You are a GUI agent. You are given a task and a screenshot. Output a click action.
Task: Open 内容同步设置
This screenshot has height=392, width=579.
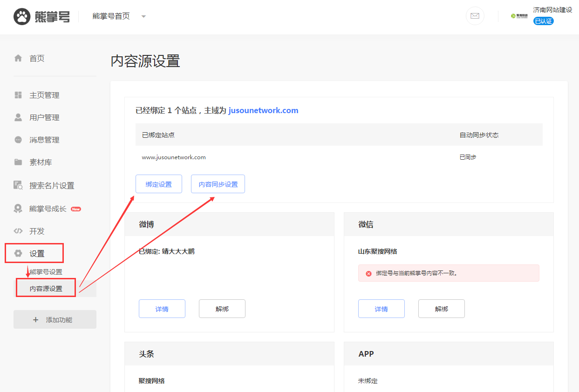click(218, 184)
